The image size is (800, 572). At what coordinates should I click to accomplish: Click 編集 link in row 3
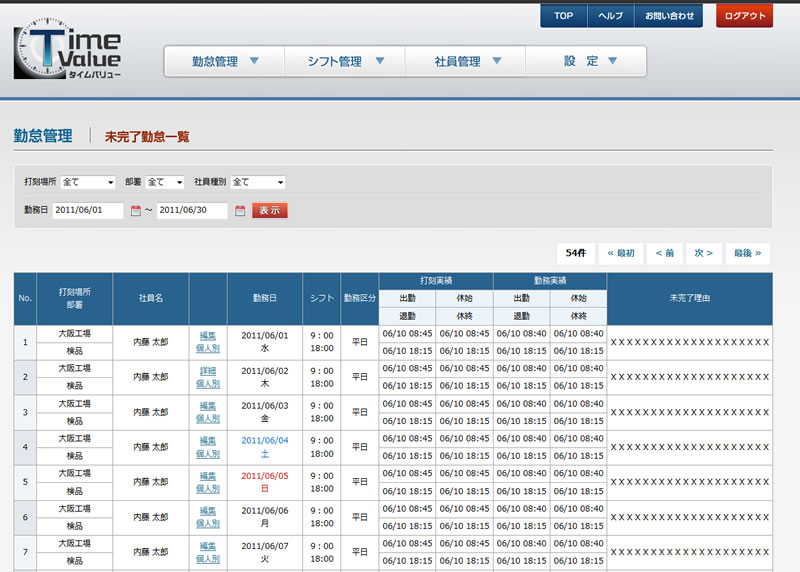click(x=208, y=406)
